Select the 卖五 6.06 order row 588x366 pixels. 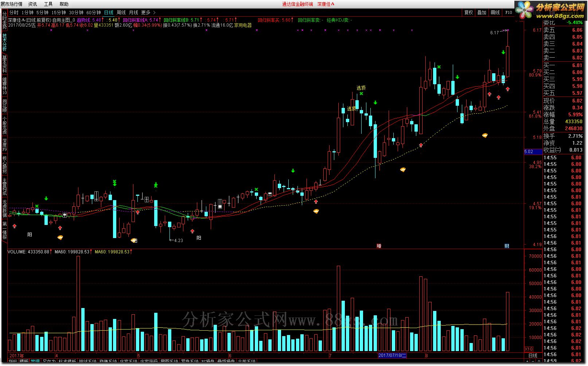[x=564, y=30]
